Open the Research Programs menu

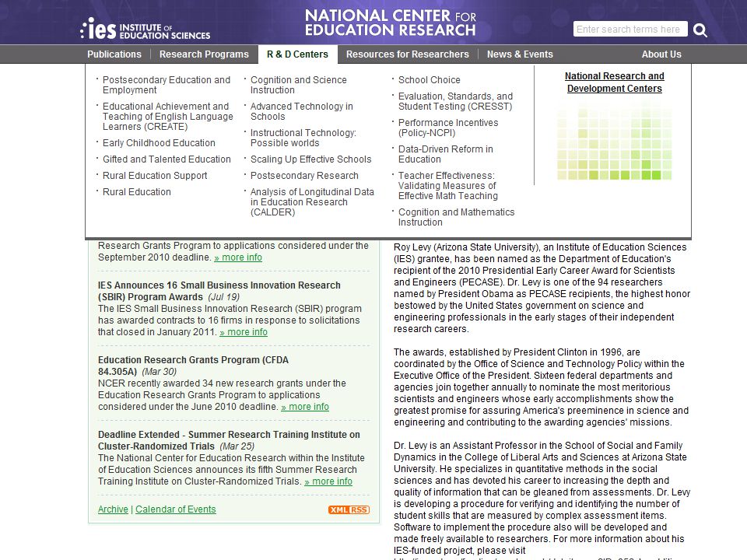204,54
